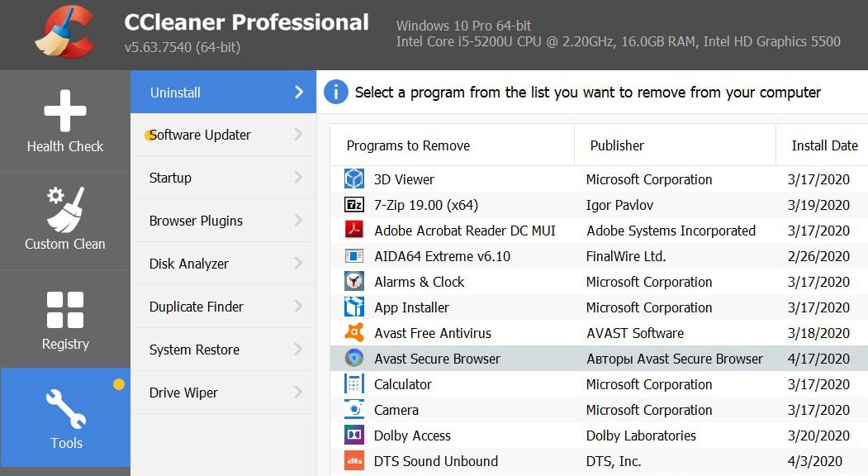Click publisher Dolby Laboratories
The image size is (868, 476).
tap(641, 436)
